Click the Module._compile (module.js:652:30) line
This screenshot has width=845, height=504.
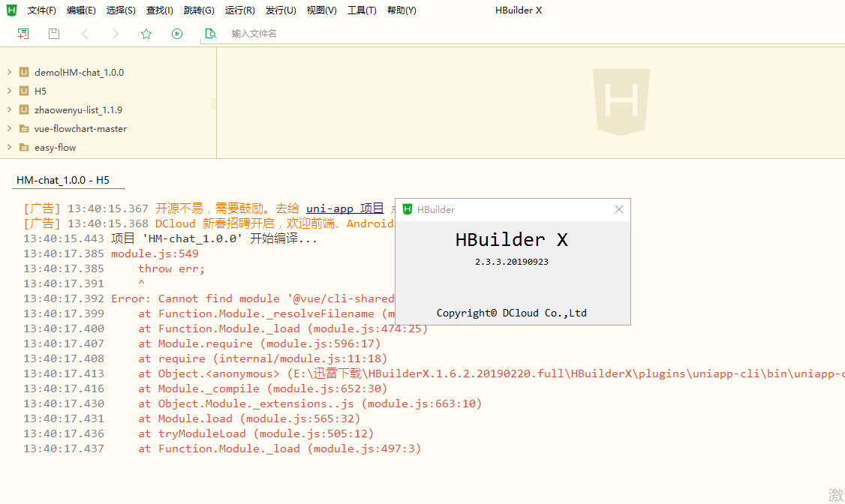point(263,388)
